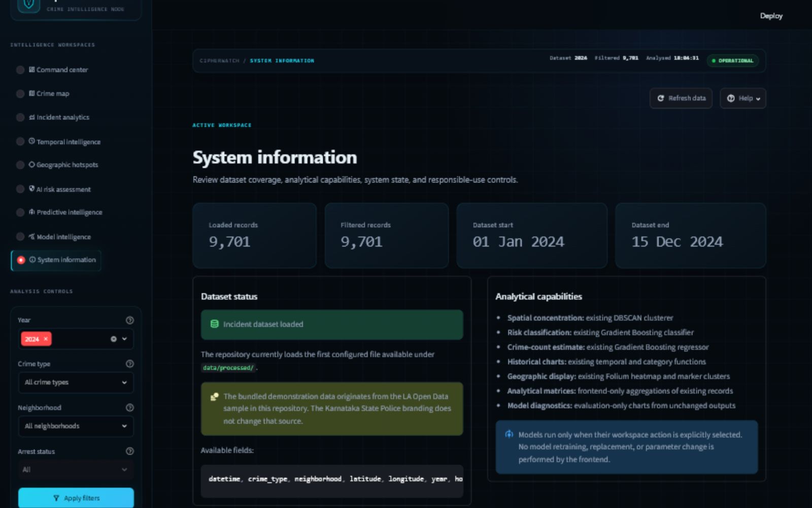Click the info icon in models notice
Viewport: 812px width, 508px height.
[x=509, y=434]
